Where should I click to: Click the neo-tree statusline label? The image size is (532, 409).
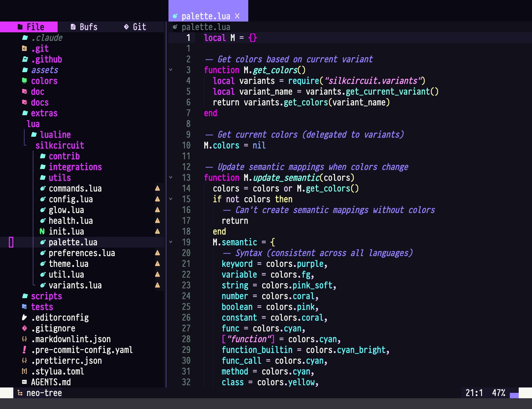tap(44, 393)
